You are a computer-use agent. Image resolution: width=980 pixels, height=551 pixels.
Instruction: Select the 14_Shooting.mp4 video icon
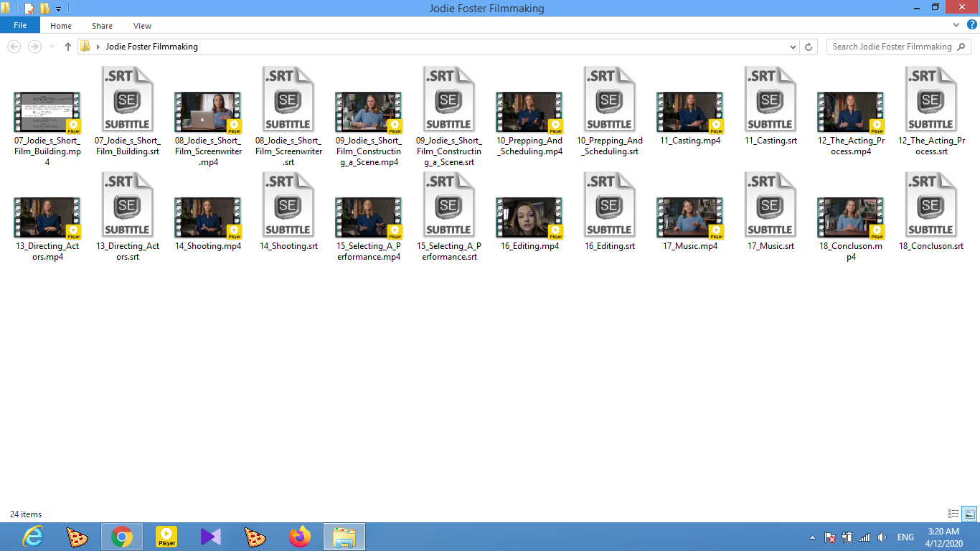pyautogui.click(x=208, y=219)
